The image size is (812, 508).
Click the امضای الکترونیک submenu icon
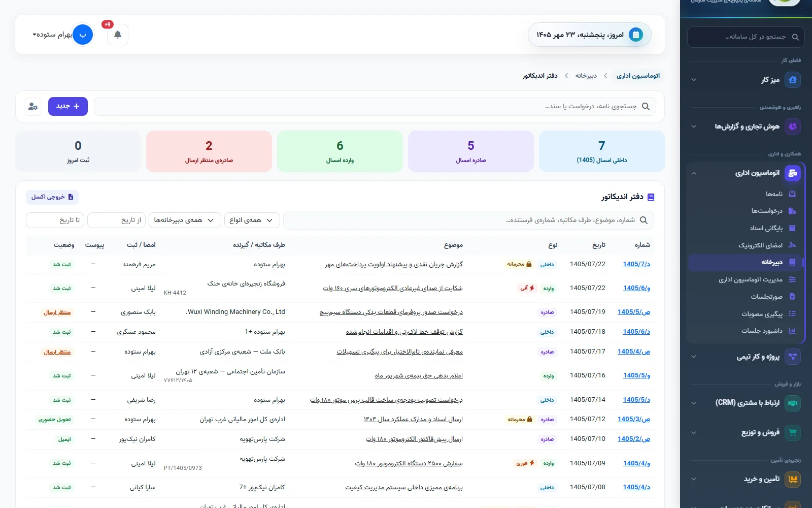(x=792, y=245)
